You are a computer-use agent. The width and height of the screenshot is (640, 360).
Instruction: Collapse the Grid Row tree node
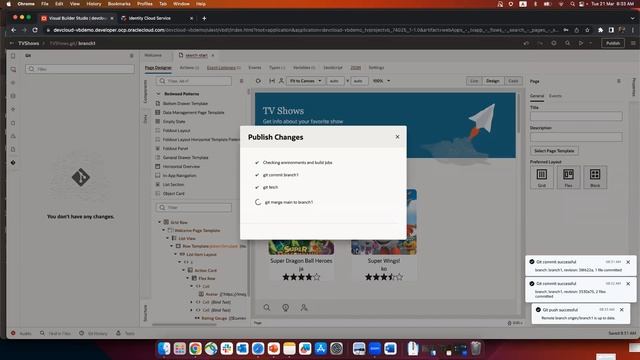160,222
